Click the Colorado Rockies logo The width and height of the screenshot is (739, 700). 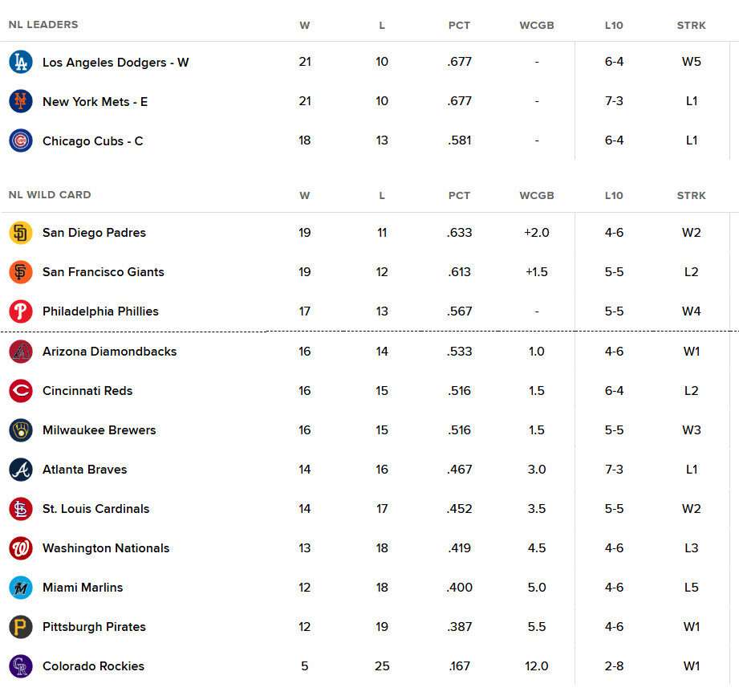[x=21, y=666]
